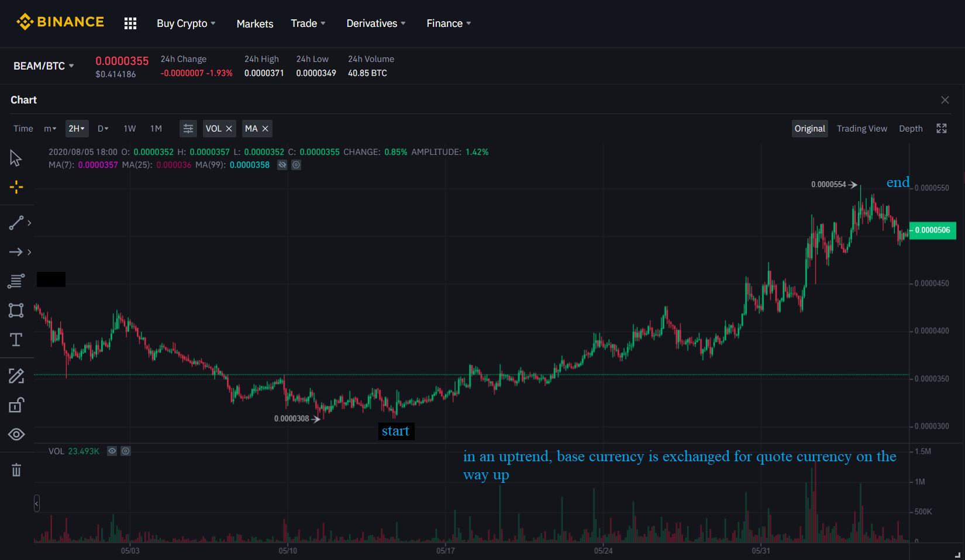The height and width of the screenshot is (560, 965).
Task: Select the rectangle shape tool
Action: [x=16, y=310]
